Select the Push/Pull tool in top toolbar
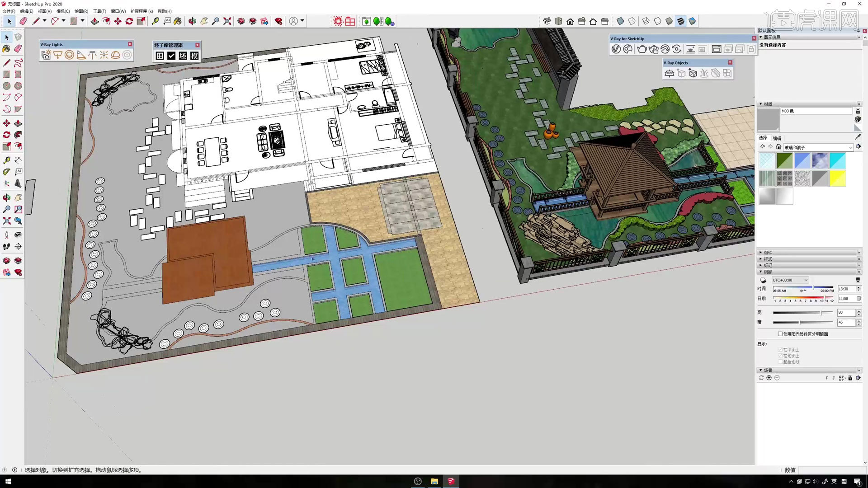The image size is (868, 488). point(94,21)
